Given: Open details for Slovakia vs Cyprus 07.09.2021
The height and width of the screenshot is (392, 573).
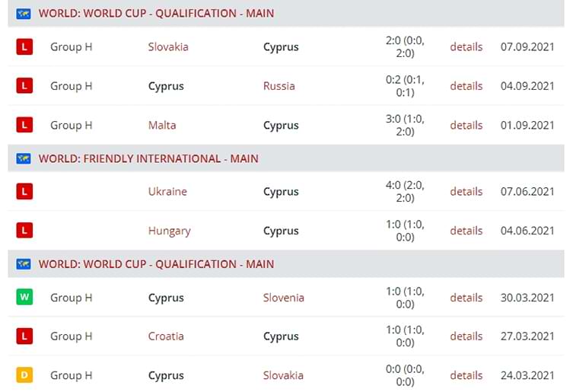Looking at the screenshot, I should (466, 46).
